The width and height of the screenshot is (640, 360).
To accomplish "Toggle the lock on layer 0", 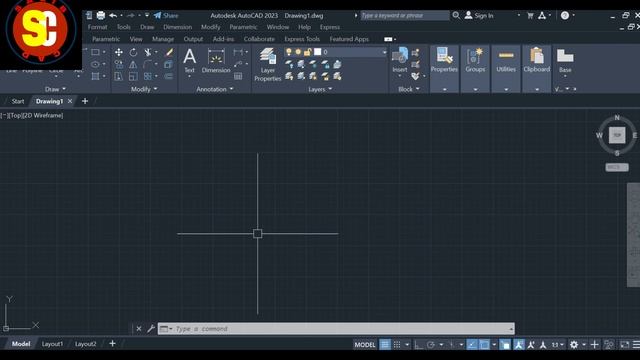I will (307, 52).
